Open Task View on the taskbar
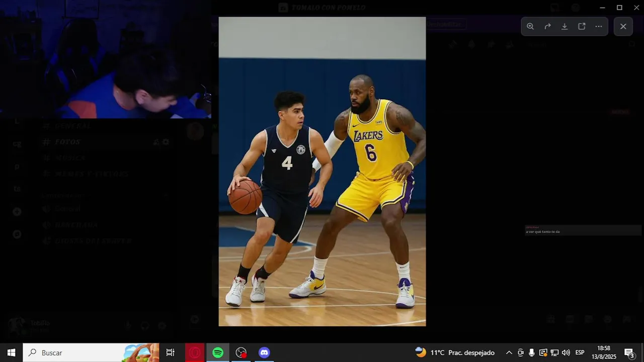The width and height of the screenshot is (644, 362). tap(171, 352)
